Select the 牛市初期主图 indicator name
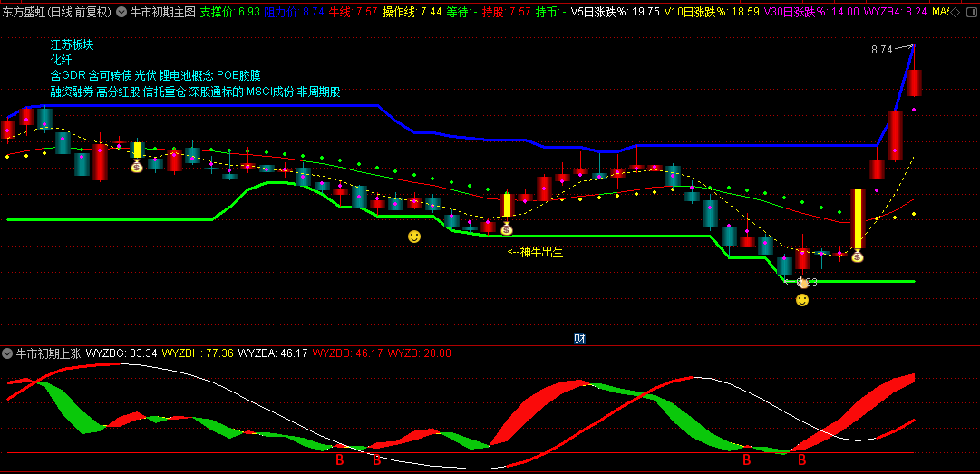The width and height of the screenshot is (980, 474). coord(162,11)
